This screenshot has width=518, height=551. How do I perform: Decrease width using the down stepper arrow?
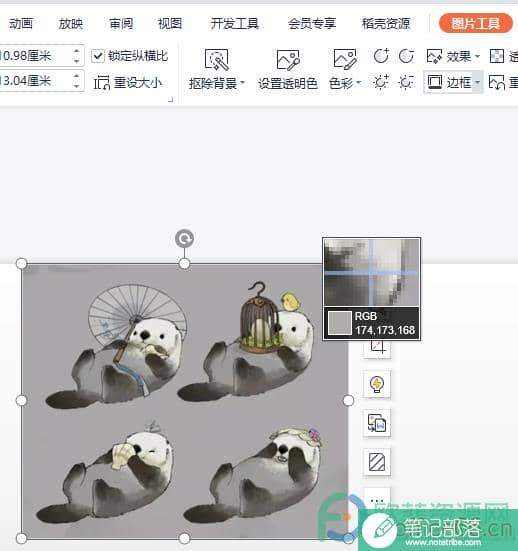(x=76, y=85)
